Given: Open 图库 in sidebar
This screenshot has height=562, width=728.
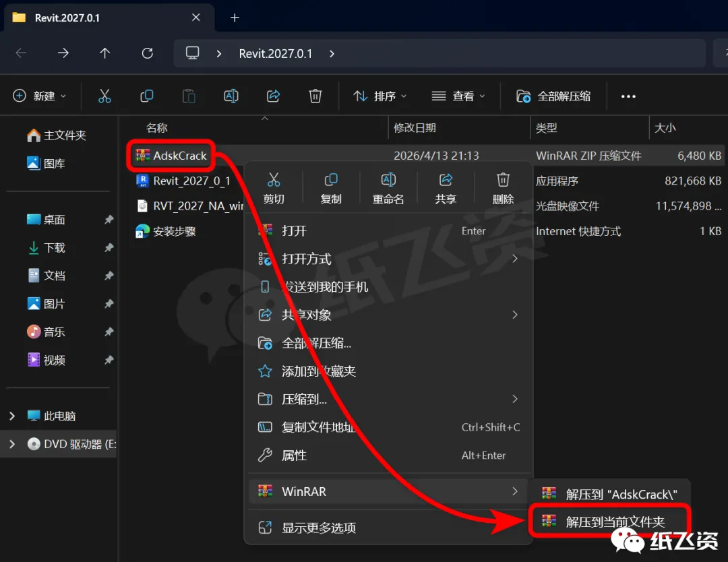Looking at the screenshot, I should [46, 163].
